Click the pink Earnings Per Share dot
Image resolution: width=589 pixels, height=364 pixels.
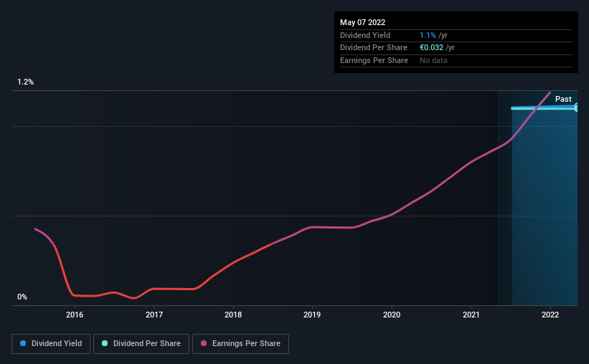pos(204,343)
